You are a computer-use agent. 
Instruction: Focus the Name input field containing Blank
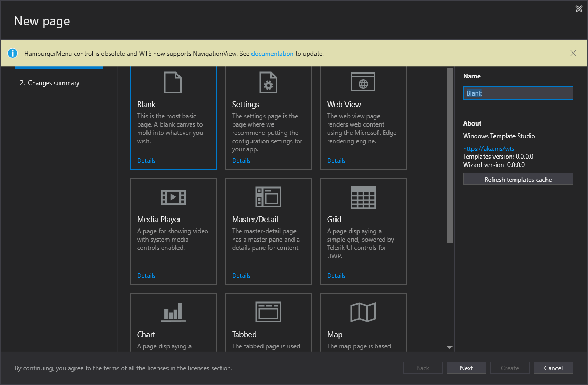tap(518, 93)
